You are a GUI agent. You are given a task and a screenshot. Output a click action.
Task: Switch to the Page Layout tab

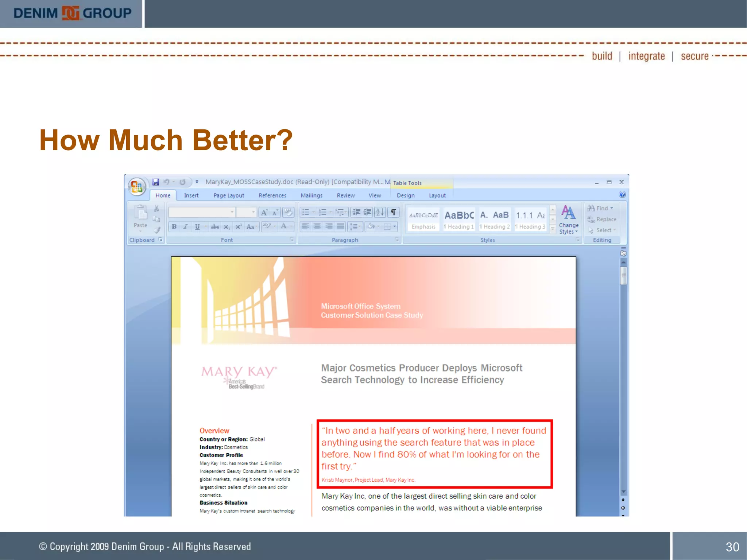point(229,195)
